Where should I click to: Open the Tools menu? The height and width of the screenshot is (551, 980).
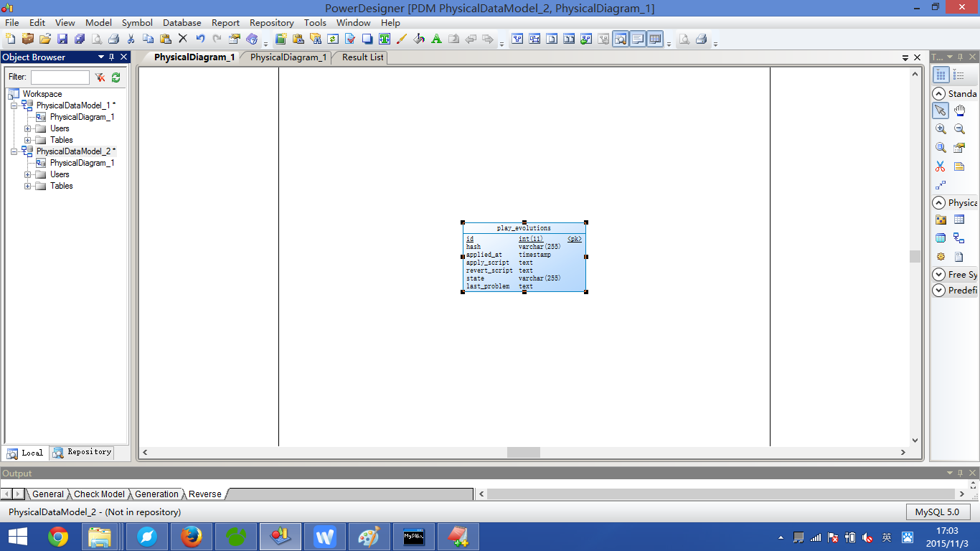(315, 23)
